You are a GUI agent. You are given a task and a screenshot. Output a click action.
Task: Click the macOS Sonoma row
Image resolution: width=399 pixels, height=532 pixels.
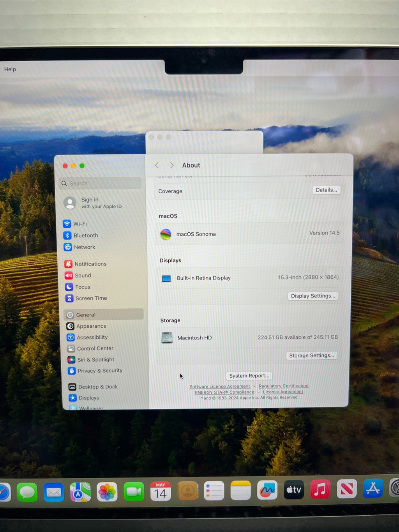[x=250, y=234]
